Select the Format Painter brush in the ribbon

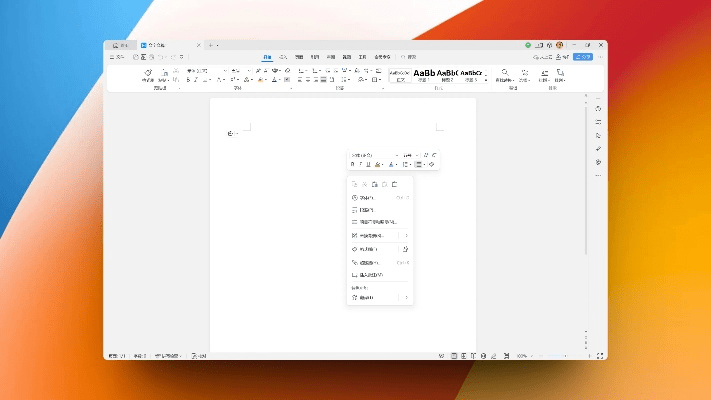click(147, 75)
